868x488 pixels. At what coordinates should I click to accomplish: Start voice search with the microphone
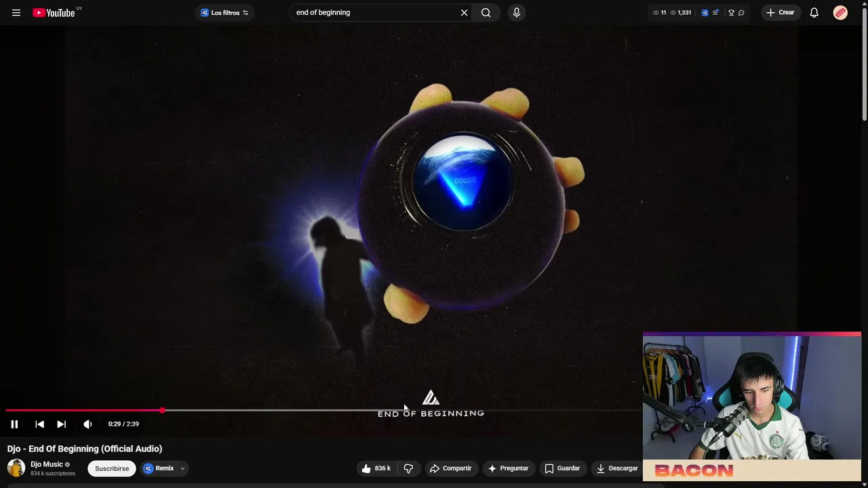517,12
